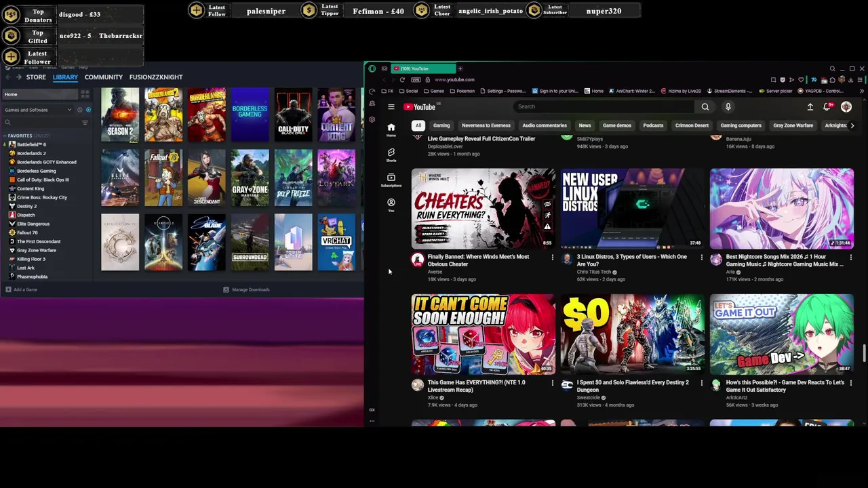The width and height of the screenshot is (868, 488).
Task: Go forward in Steam navigation arrow
Action: [x=20, y=77]
